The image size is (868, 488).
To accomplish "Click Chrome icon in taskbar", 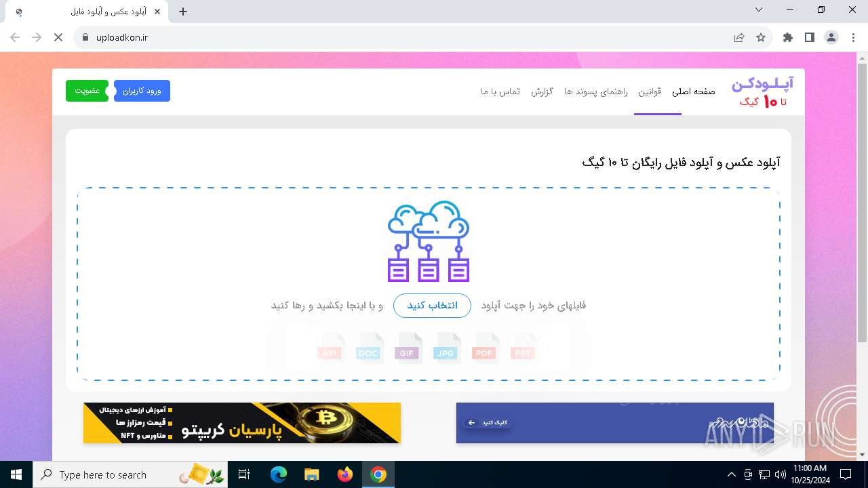I will tap(378, 474).
